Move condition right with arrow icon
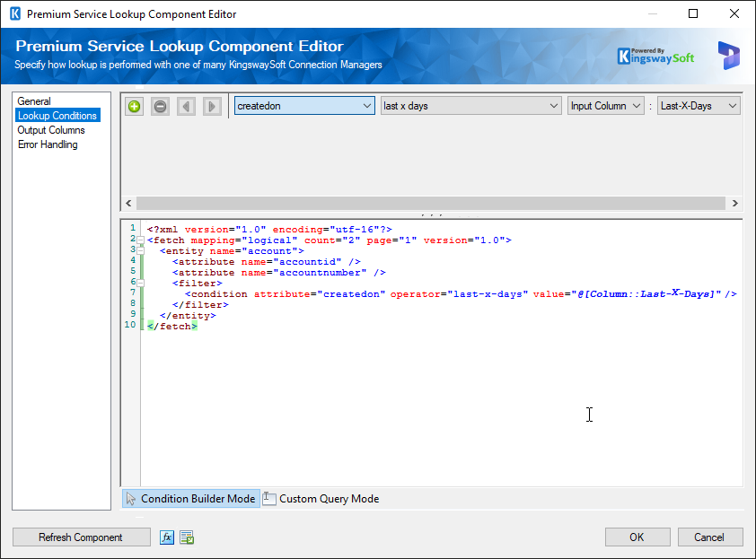Image resolution: width=756 pixels, height=559 pixels. click(212, 106)
